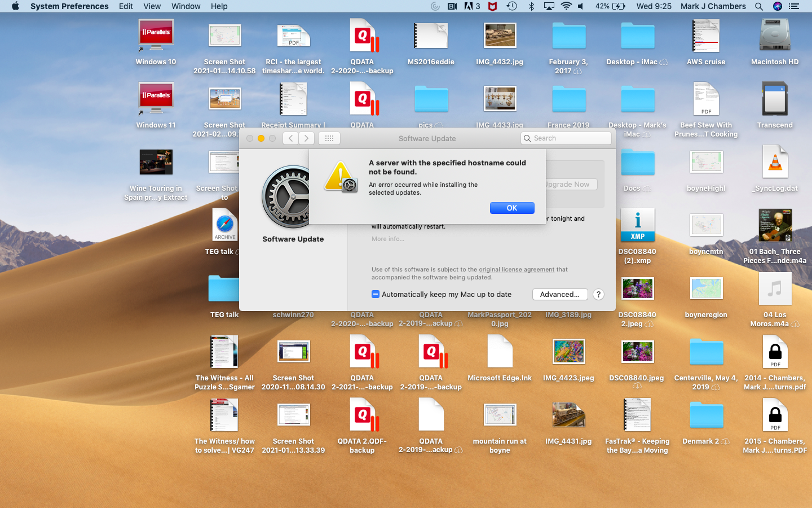Open Mark J Chambers user menu
Screen dimensions: 812x508
(x=713, y=6)
